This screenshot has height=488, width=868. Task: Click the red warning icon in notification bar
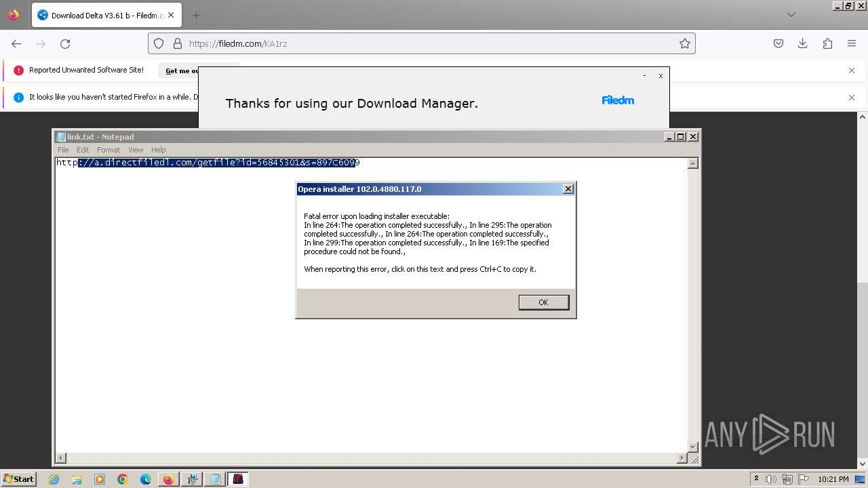[x=18, y=70]
